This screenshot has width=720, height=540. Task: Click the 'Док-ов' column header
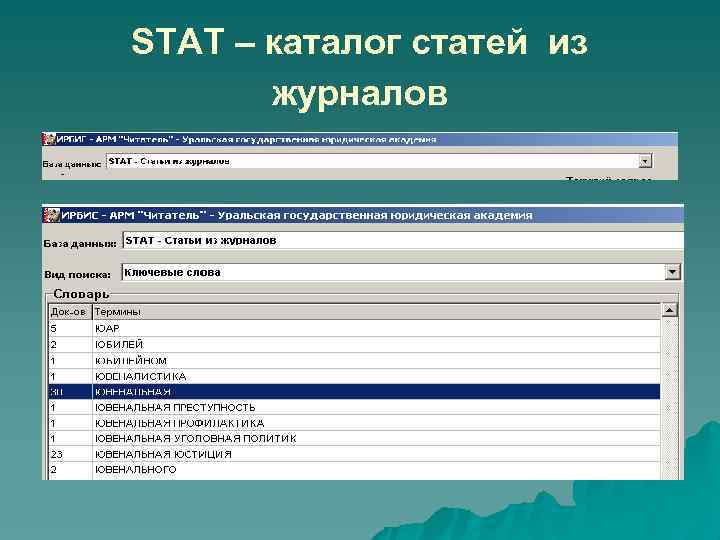70,312
